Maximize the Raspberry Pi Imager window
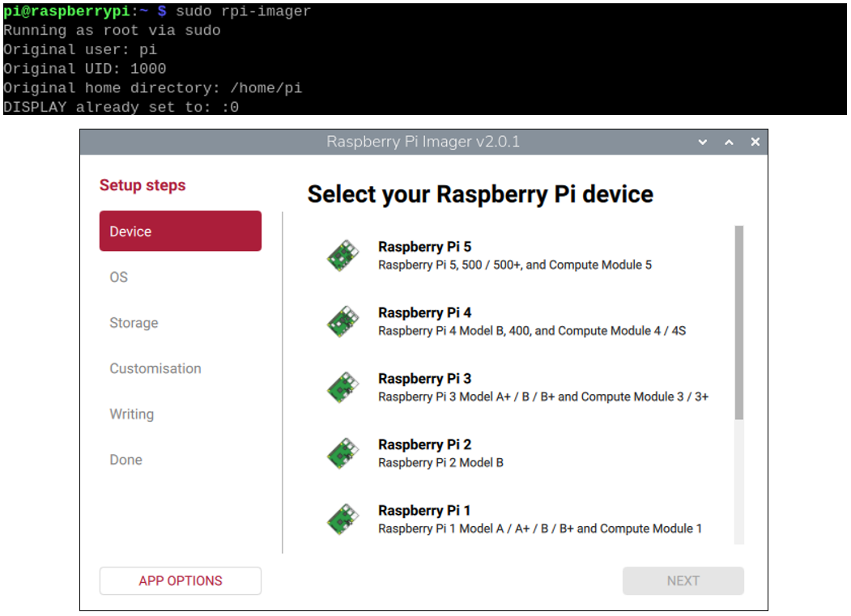 [729, 142]
